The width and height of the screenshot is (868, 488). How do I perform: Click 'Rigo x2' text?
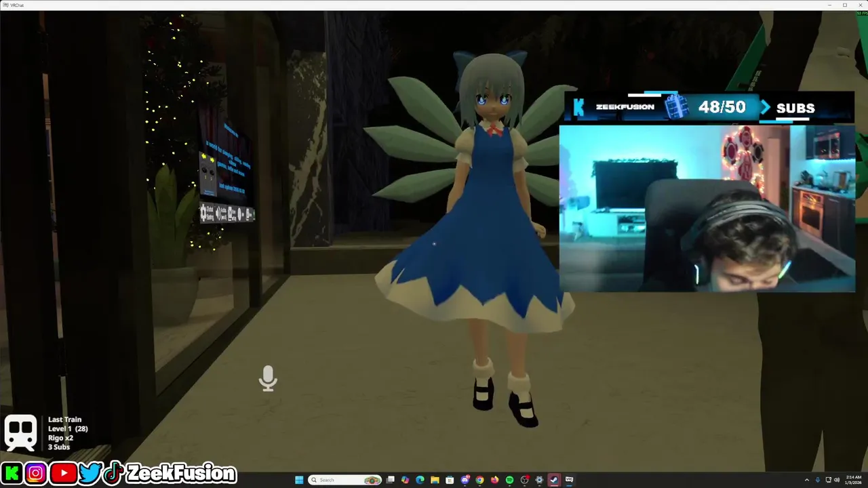[x=60, y=438]
